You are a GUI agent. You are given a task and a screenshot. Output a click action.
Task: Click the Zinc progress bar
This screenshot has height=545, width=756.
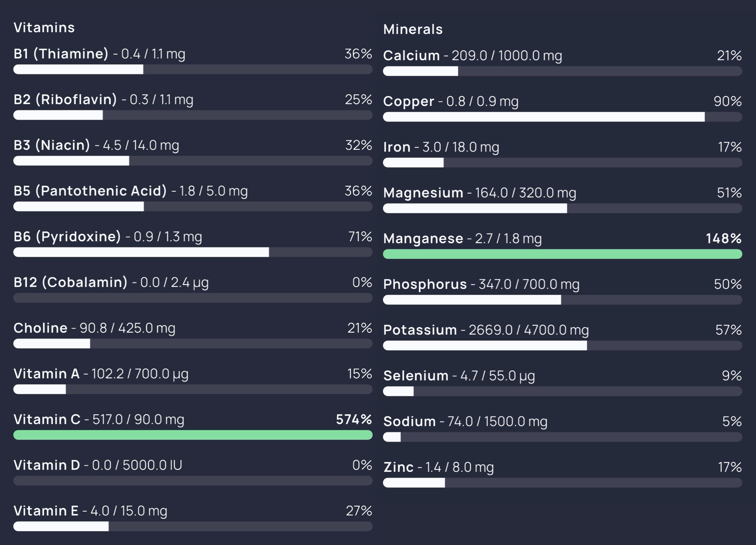pos(562,482)
